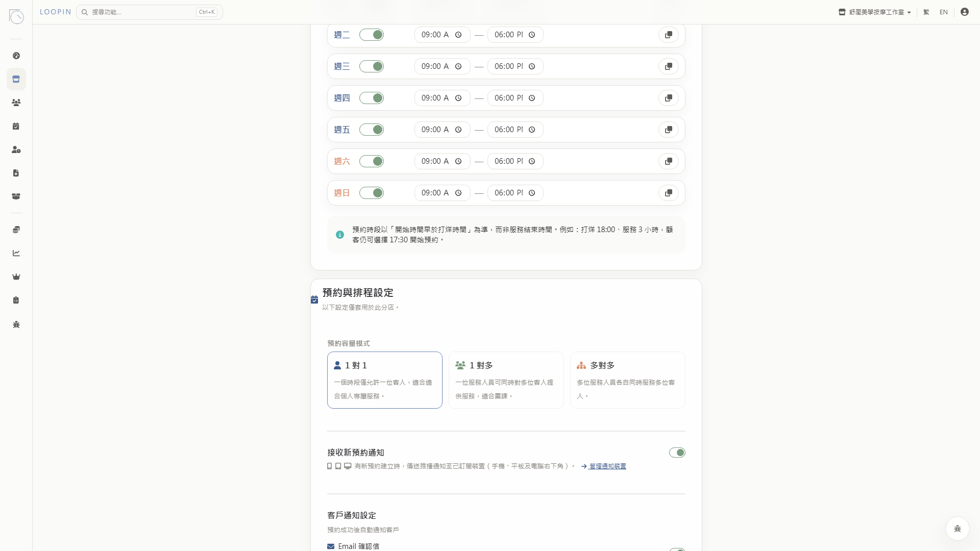Open clock picker for 週三 closing time

532,66
